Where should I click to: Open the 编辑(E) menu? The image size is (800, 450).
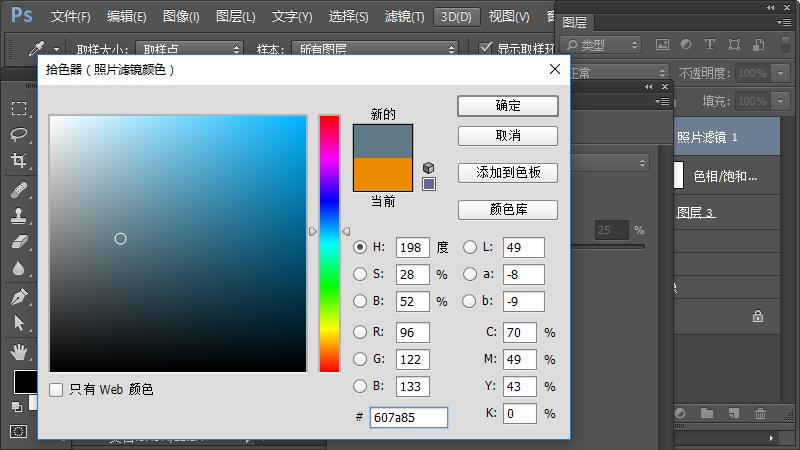click(x=127, y=17)
